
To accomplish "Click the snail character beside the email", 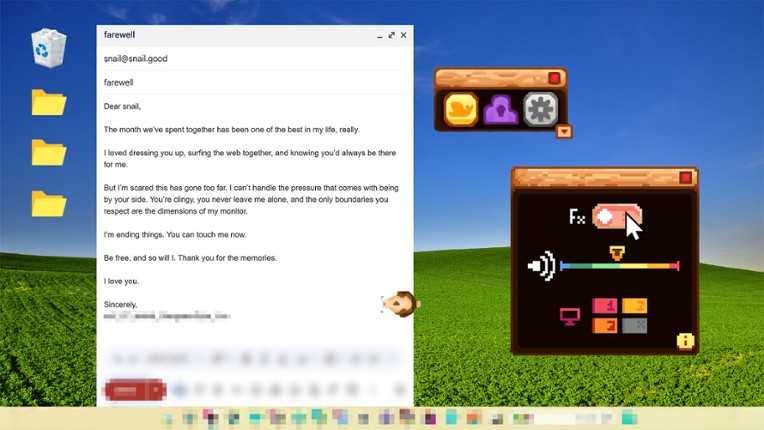I will [401, 303].
